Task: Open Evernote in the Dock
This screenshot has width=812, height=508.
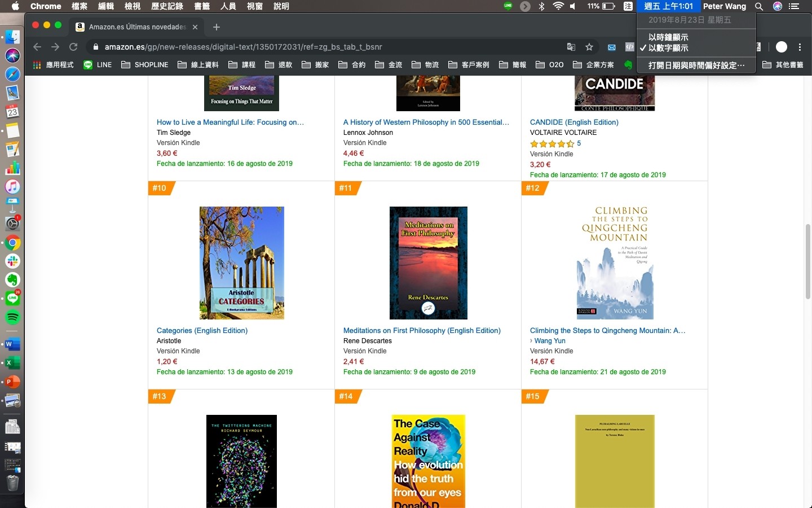Action: [12, 280]
